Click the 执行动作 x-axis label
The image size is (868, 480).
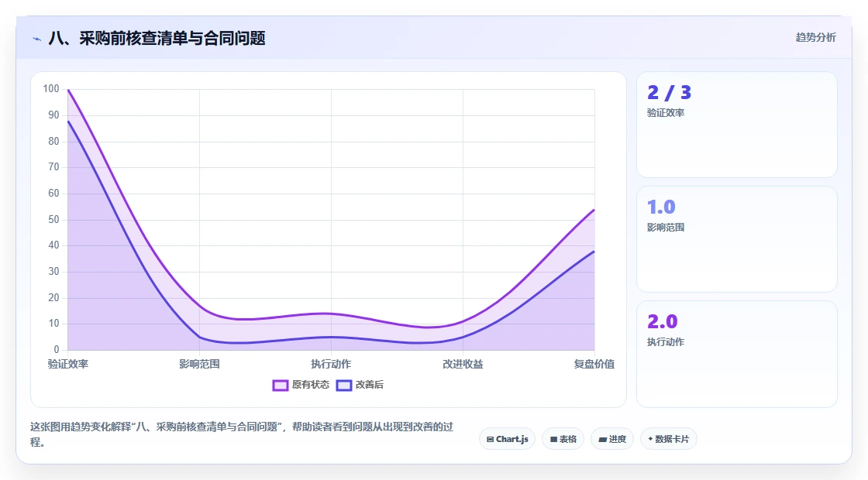(x=331, y=364)
